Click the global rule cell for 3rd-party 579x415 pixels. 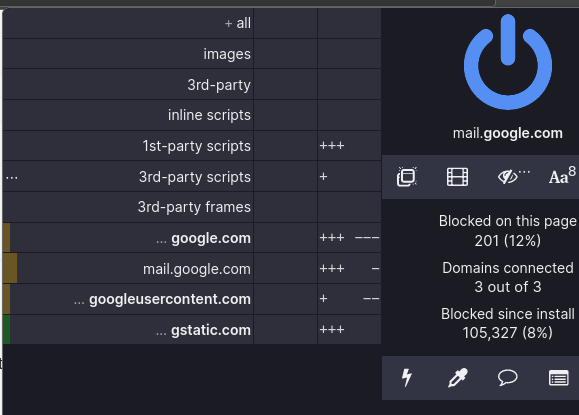click(285, 85)
